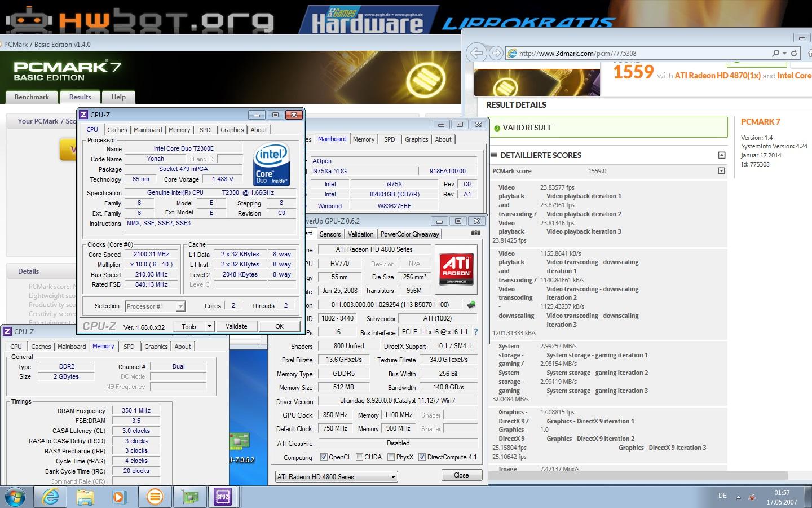Open the PCMark 7 orange taskbar icon
Image resolution: width=812 pixels, height=508 pixels.
coord(155,497)
